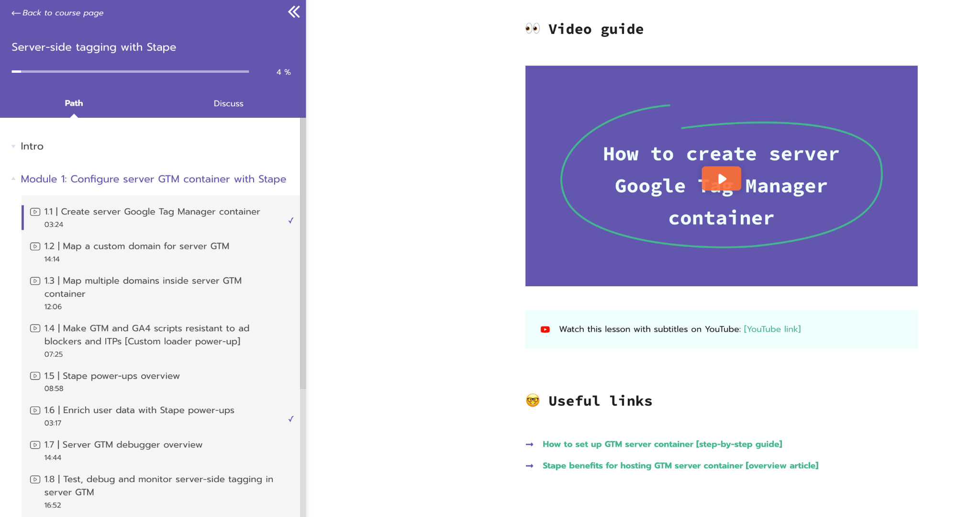980x517 pixels.
Task: Click arrow icon before GTM server container link
Action: coord(529,445)
